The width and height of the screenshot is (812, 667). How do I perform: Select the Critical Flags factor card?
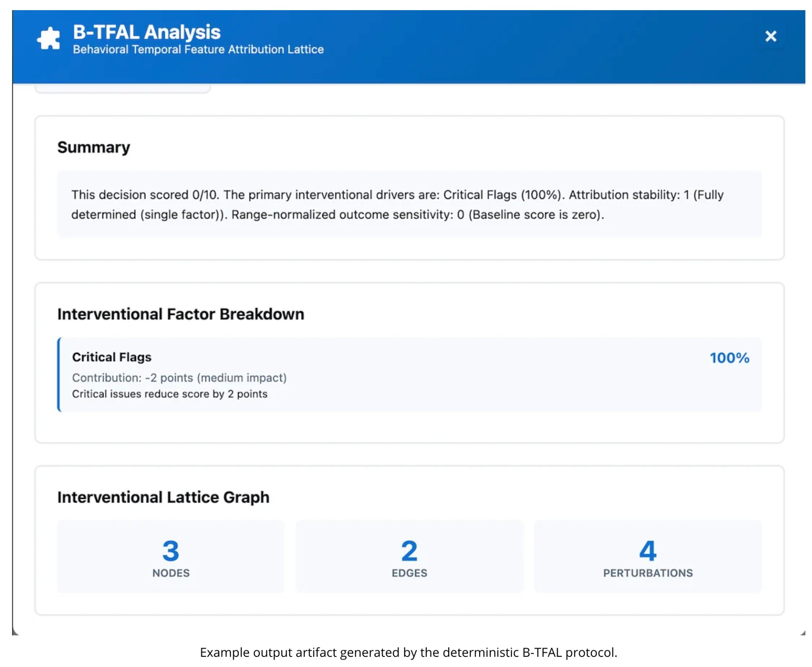point(409,374)
